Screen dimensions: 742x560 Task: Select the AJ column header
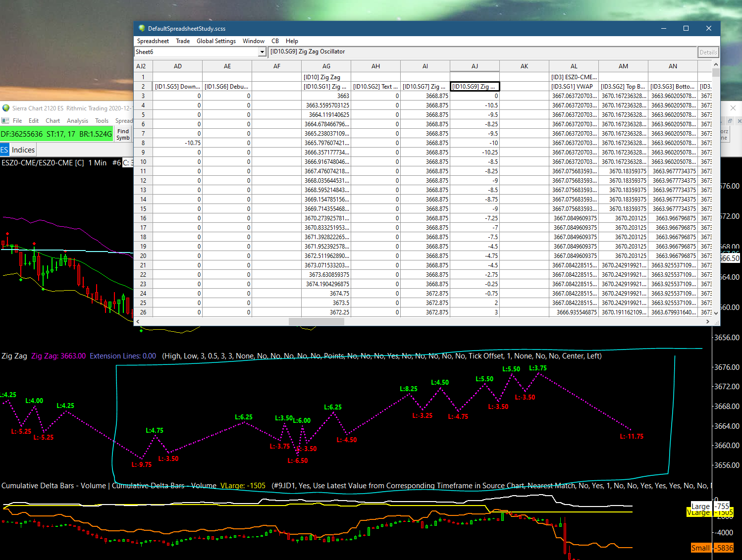(475, 66)
